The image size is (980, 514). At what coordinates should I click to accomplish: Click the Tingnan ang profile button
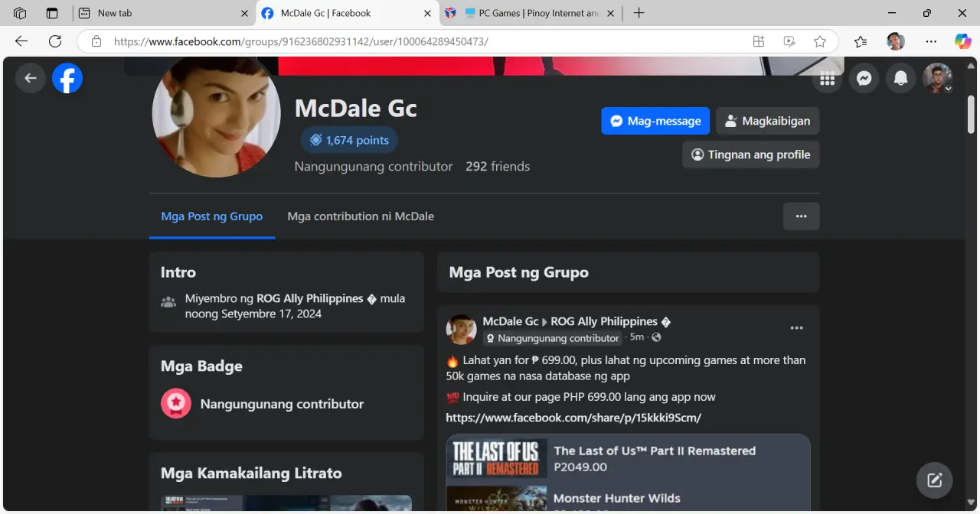750,155
